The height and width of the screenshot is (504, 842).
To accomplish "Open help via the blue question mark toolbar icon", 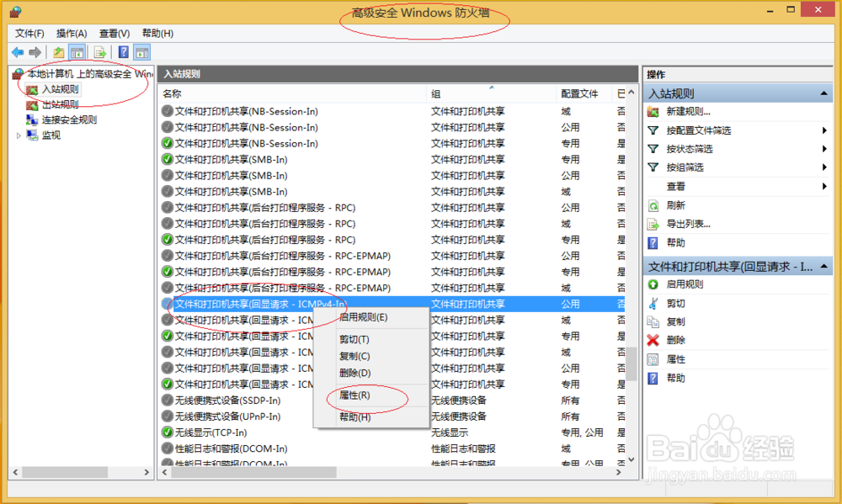I will 124,51.
